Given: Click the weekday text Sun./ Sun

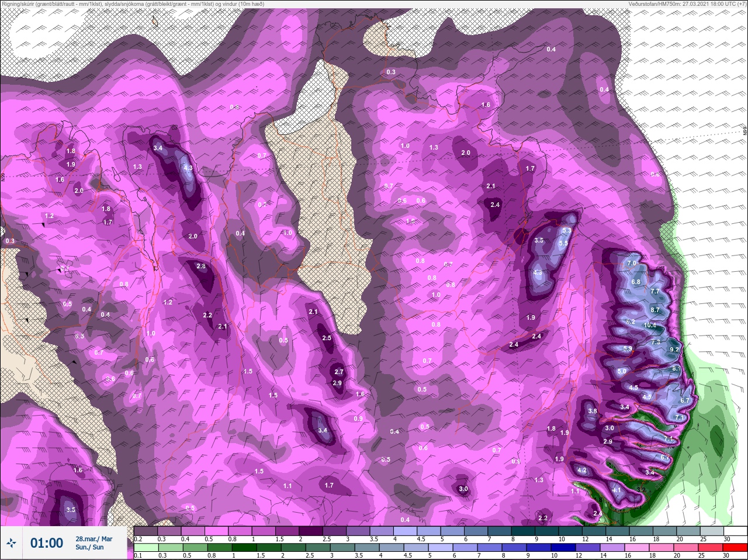Looking at the screenshot, I should click(89, 547).
